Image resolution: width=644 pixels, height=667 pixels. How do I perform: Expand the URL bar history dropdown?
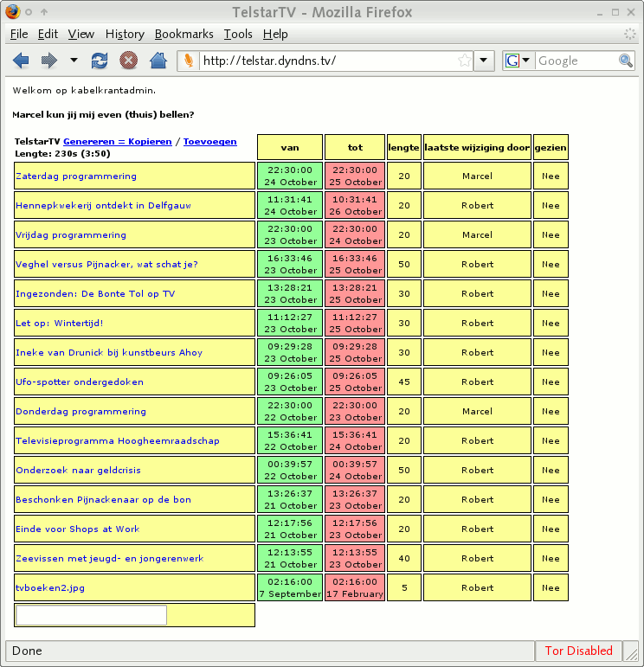(x=485, y=61)
